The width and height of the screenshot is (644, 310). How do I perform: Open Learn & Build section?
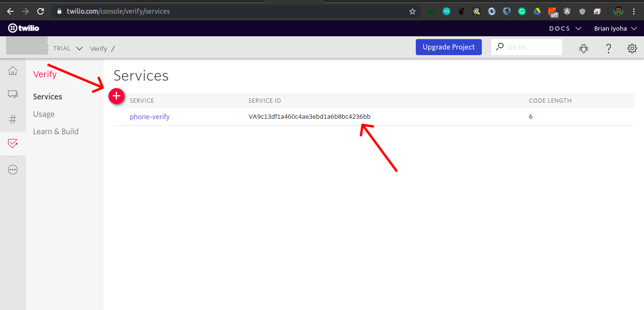point(56,131)
